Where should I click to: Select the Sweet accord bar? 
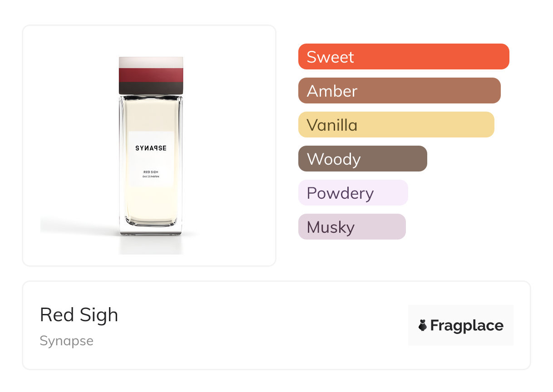pos(403,57)
